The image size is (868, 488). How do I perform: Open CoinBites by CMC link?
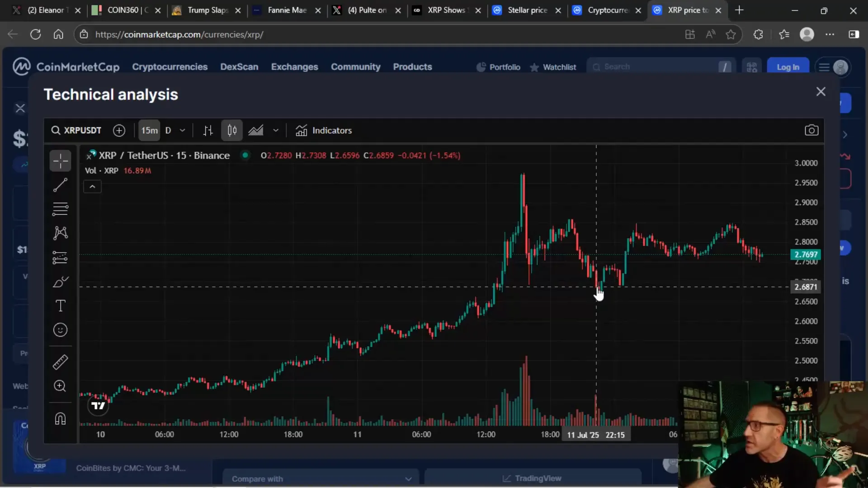[x=131, y=468]
